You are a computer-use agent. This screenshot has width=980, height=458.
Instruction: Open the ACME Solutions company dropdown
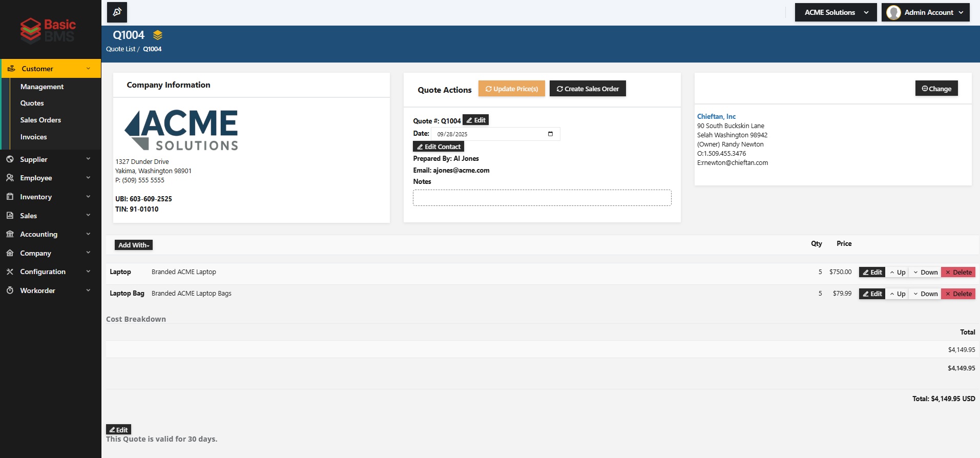tap(836, 12)
